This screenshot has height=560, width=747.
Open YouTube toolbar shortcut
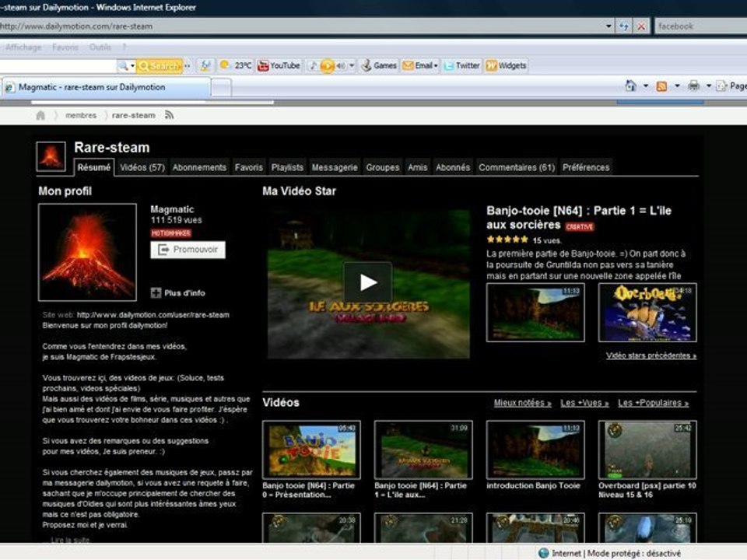click(x=279, y=65)
